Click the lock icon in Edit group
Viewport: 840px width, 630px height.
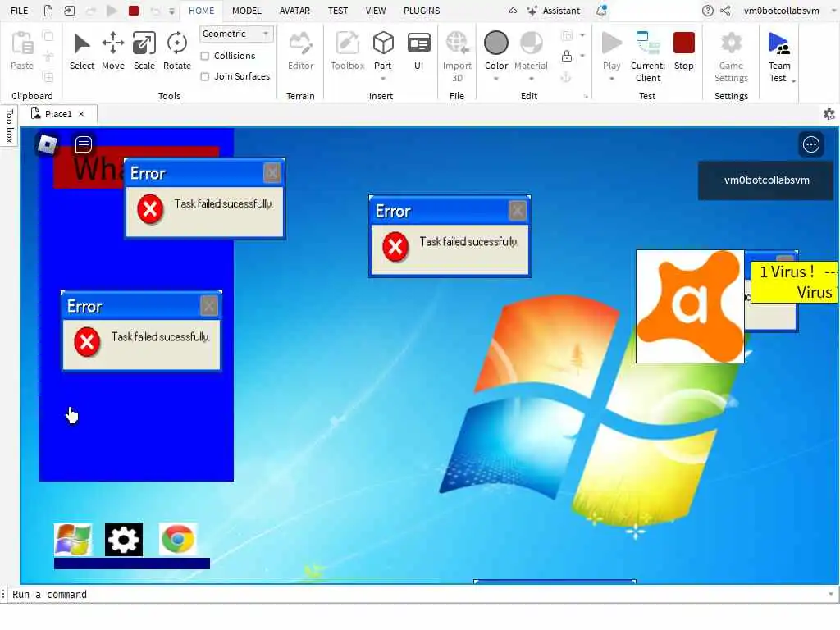567,56
